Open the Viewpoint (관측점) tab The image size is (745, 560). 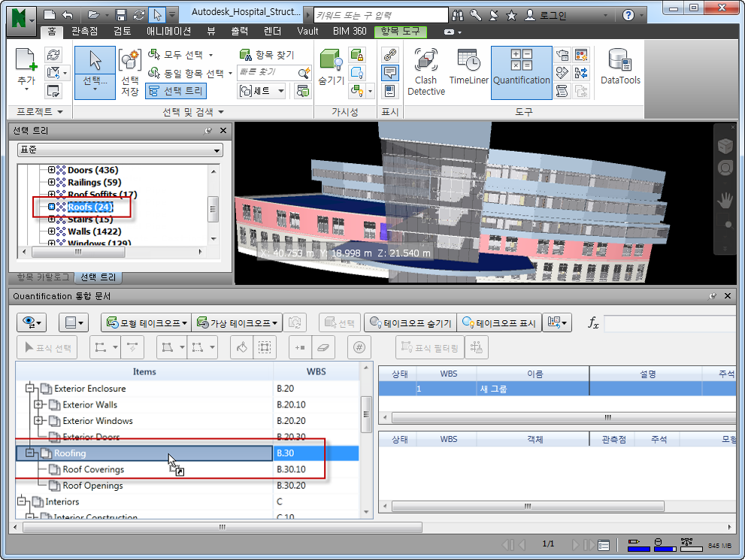click(x=84, y=32)
